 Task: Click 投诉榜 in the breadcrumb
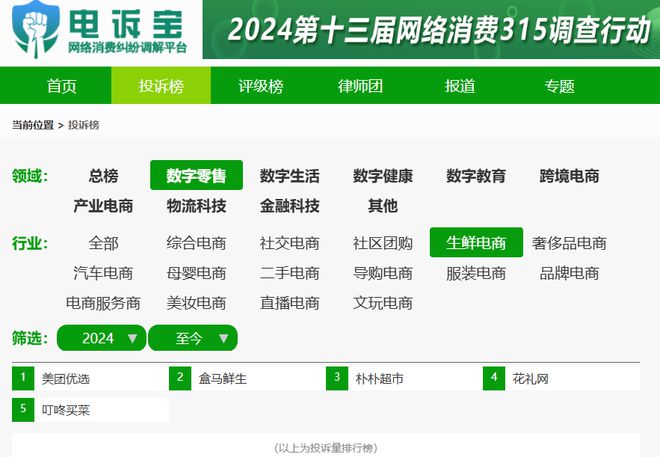pyautogui.click(x=84, y=125)
